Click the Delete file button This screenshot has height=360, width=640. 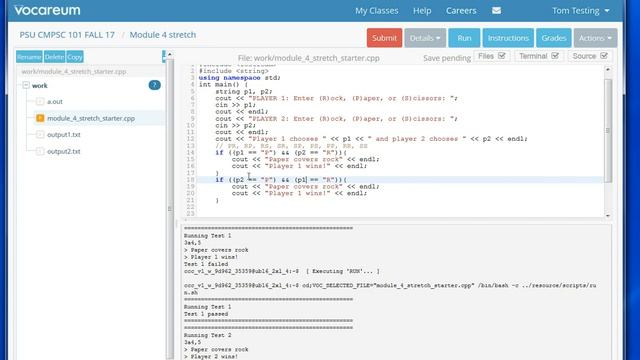pyautogui.click(x=54, y=57)
